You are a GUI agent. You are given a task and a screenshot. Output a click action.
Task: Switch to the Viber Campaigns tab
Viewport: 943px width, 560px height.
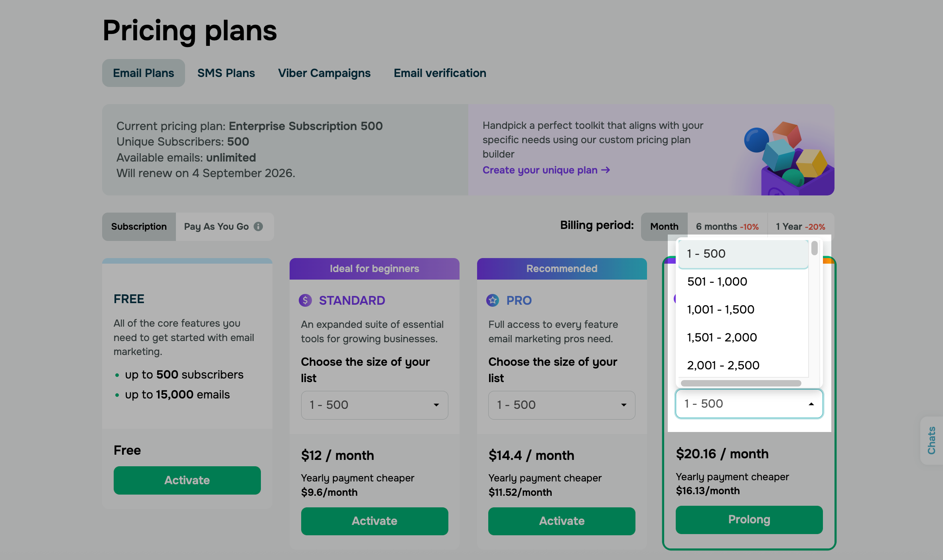(x=324, y=73)
